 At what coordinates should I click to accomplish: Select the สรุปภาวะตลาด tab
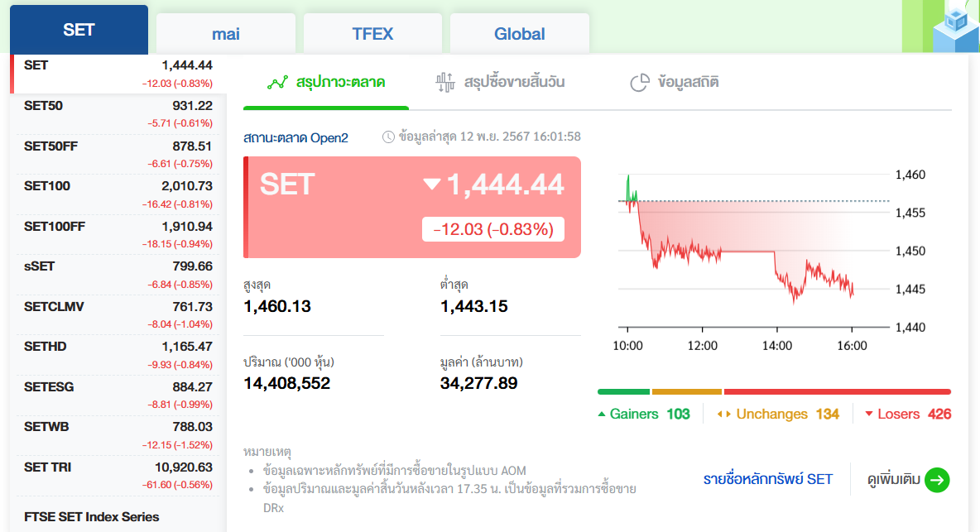pos(326,83)
